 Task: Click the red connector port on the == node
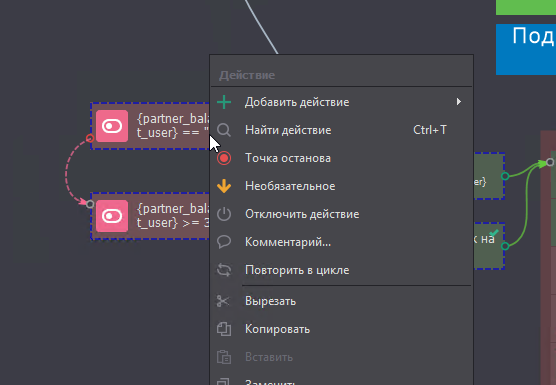click(90, 138)
